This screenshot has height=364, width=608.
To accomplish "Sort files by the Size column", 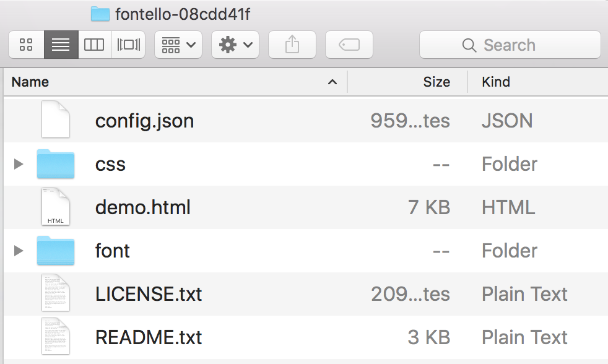I will point(409,82).
